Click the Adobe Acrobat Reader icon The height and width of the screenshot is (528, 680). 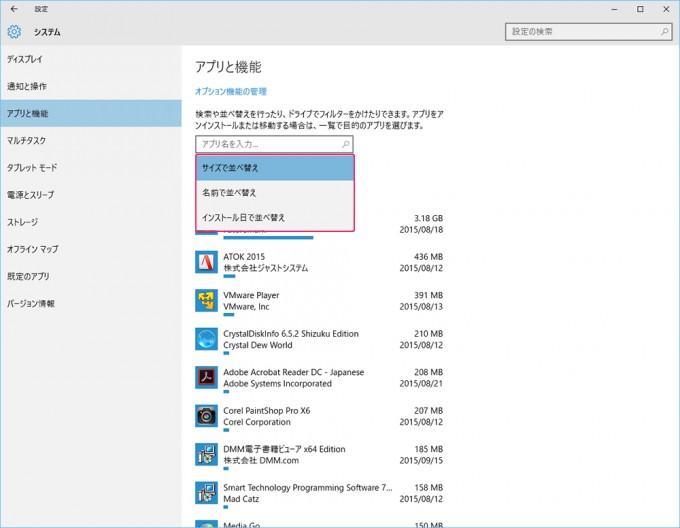pos(206,378)
